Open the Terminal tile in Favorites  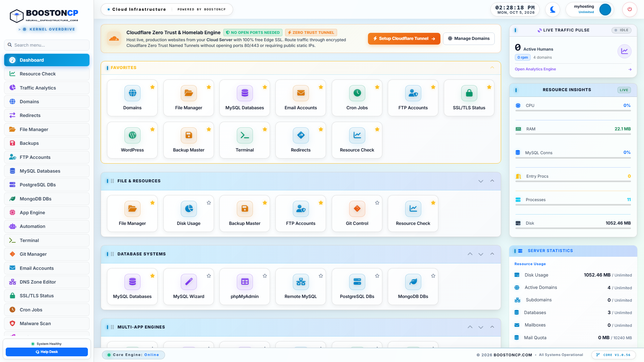click(x=245, y=140)
